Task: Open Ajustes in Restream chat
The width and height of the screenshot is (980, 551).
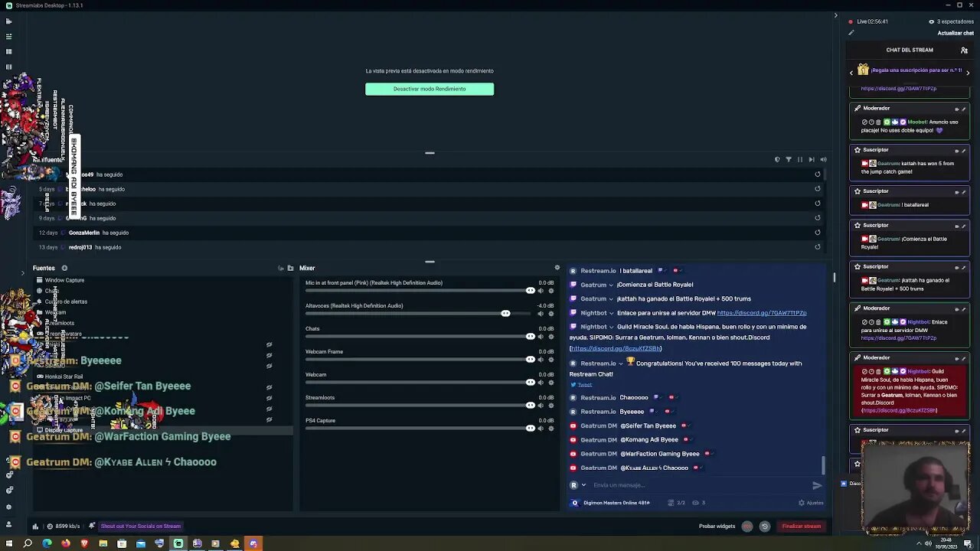Action: 811,503
